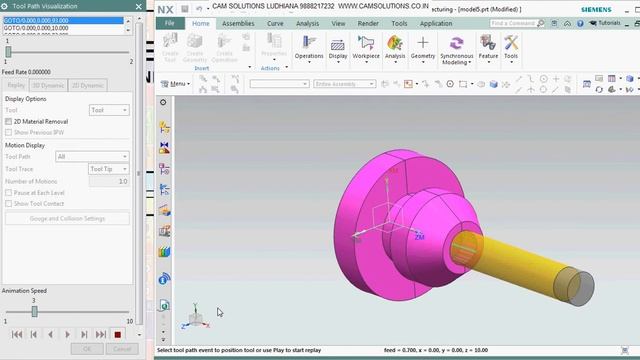Screen dimensions: 640x360
Task: Open the selection type filter dropdown
Action: click(279, 84)
